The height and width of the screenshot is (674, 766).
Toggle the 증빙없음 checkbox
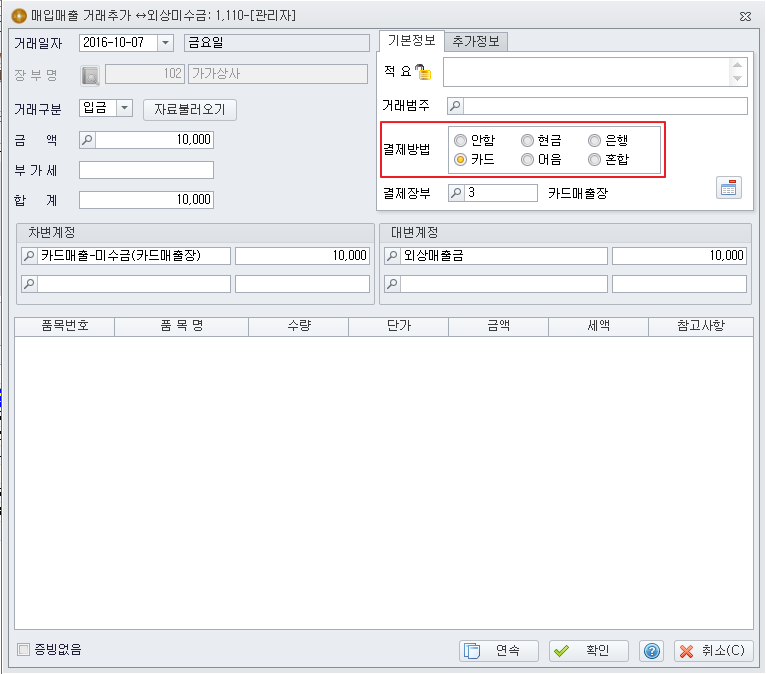(x=23, y=649)
